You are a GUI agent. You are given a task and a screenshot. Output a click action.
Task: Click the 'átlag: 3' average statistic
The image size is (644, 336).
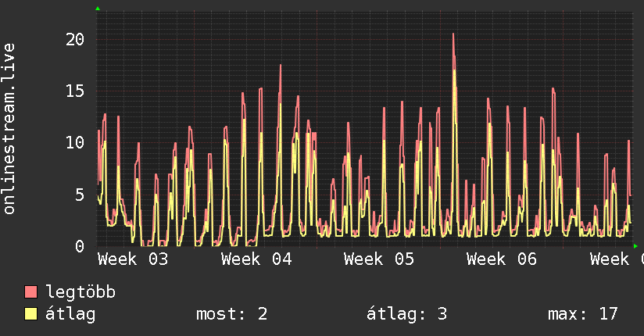(x=406, y=314)
